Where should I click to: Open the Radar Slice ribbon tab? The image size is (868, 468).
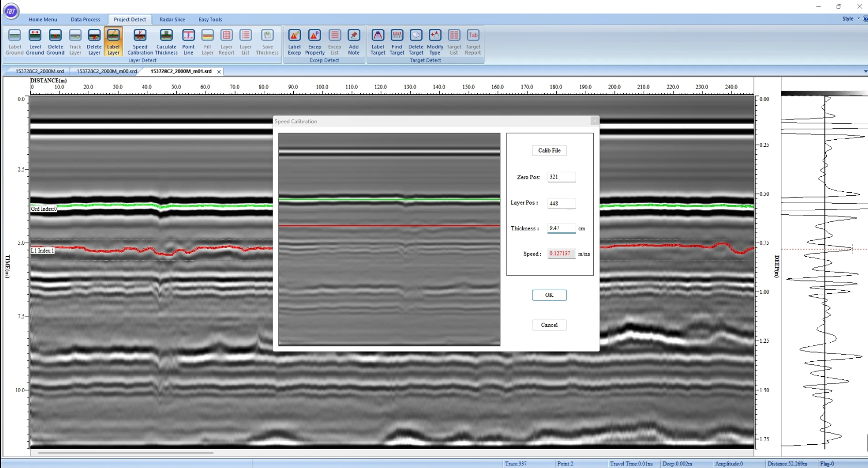pos(172,20)
